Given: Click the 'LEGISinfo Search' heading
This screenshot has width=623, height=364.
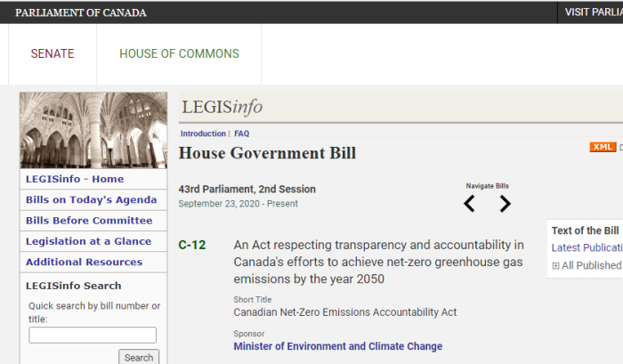Looking at the screenshot, I should click(x=74, y=286).
